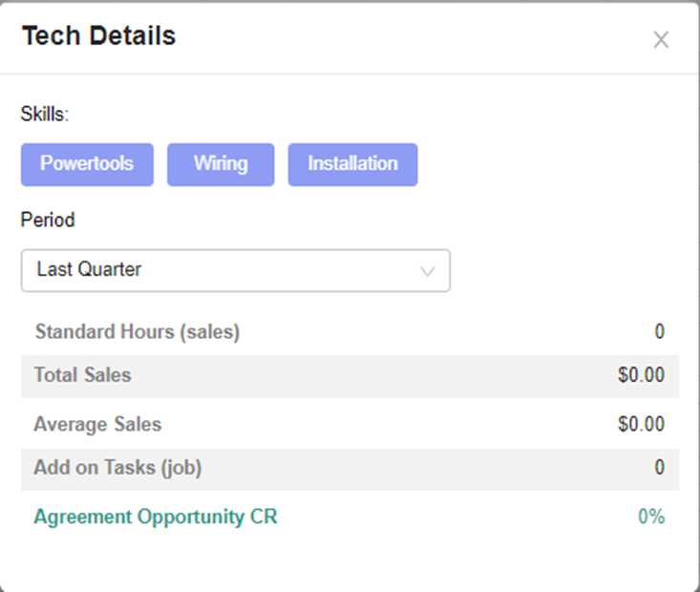Expand the Period dropdown chevron arrow

(x=428, y=271)
